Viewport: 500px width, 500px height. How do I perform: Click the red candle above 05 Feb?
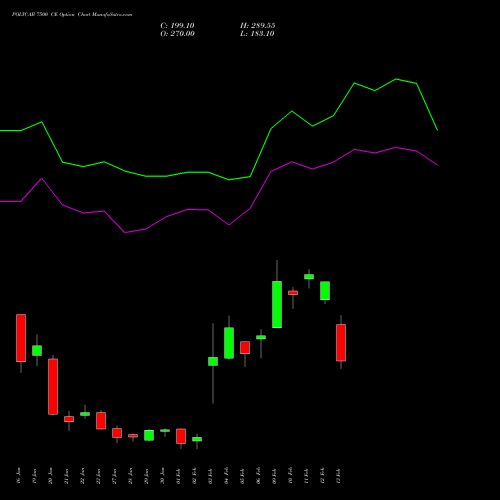[245, 347]
